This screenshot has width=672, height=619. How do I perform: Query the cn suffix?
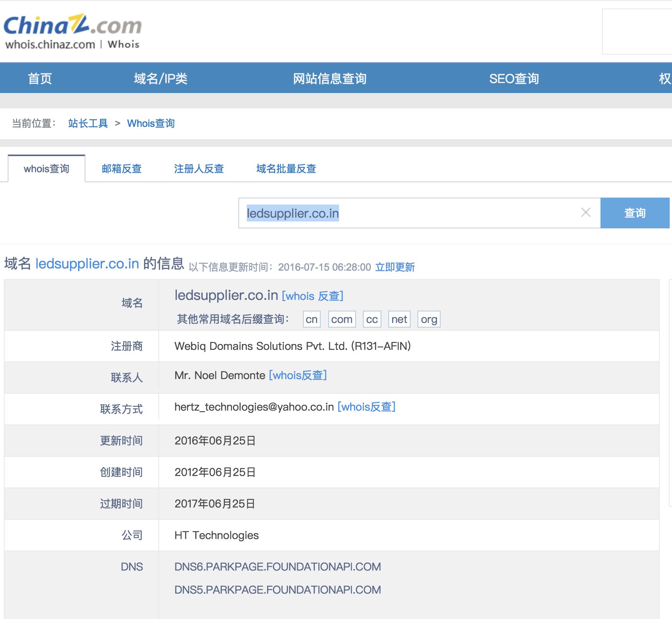pos(312,319)
